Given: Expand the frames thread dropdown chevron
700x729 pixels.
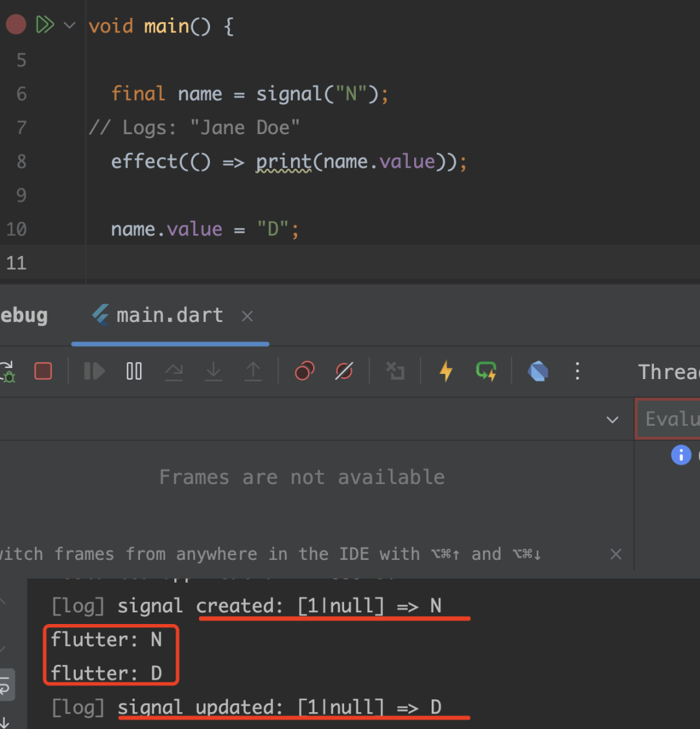Looking at the screenshot, I should tap(612, 420).
